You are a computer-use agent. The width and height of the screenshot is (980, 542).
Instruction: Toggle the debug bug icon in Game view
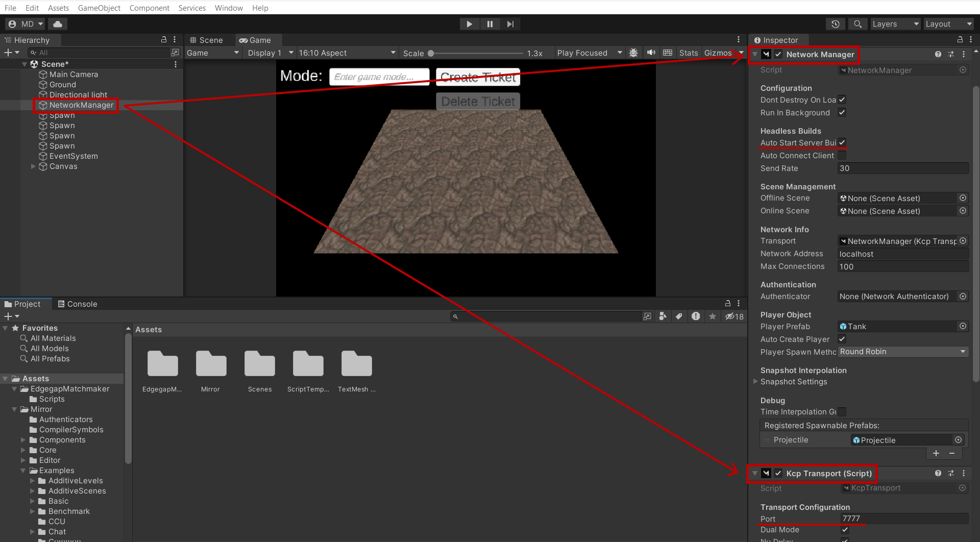coord(633,53)
